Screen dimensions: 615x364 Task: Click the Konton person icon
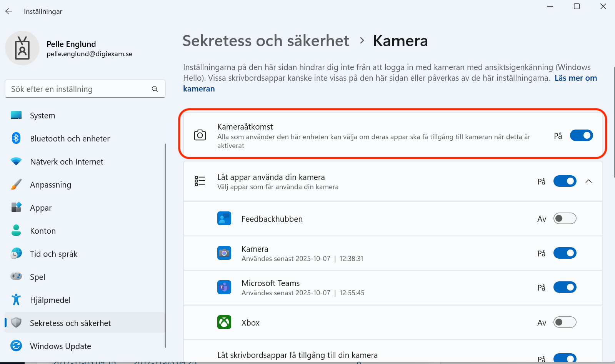[x=16, y=231]
